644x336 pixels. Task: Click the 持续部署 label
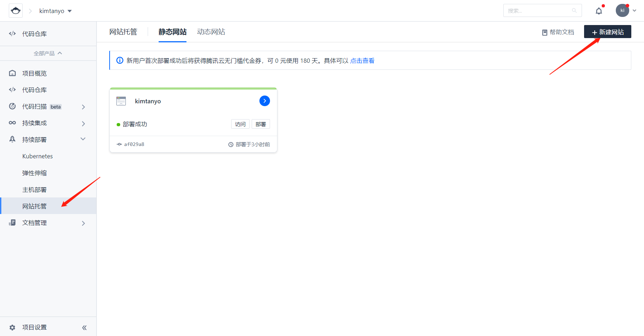[35, 140]
